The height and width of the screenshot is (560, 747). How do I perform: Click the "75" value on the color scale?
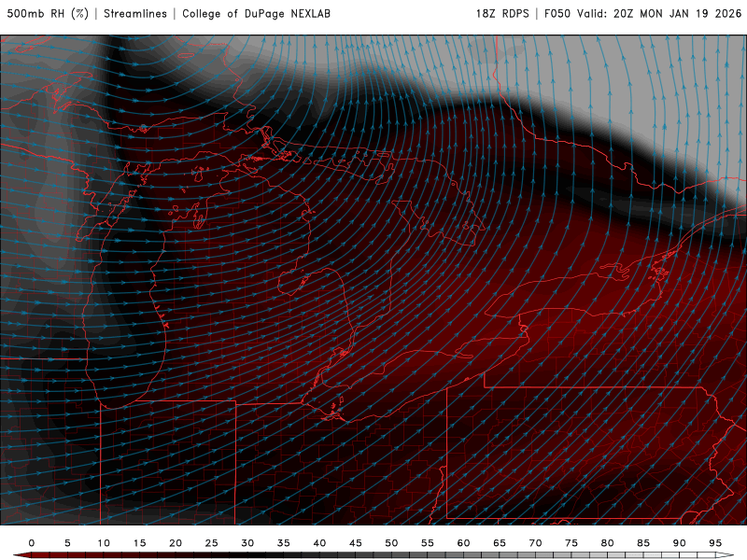[571, 543]
